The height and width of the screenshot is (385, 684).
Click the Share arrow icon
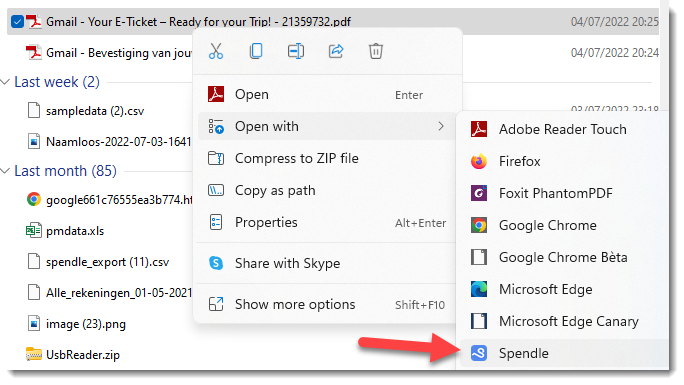point(336,51)
